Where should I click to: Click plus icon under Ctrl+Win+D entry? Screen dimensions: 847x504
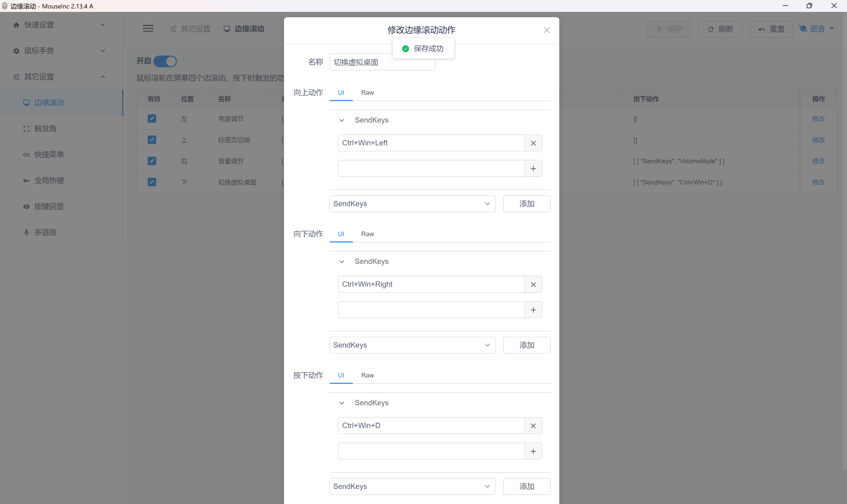click(x=533, y=451)
